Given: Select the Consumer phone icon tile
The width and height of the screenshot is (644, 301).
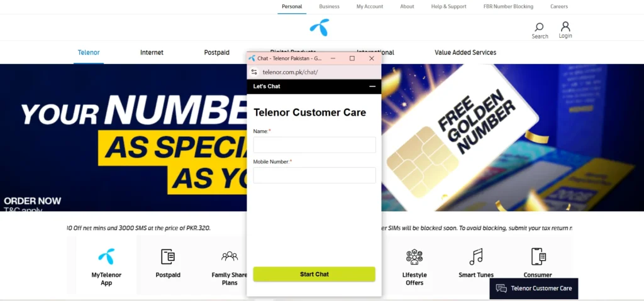Looking at the screenshot, I should pyautogui.click(x=538, y=256).
